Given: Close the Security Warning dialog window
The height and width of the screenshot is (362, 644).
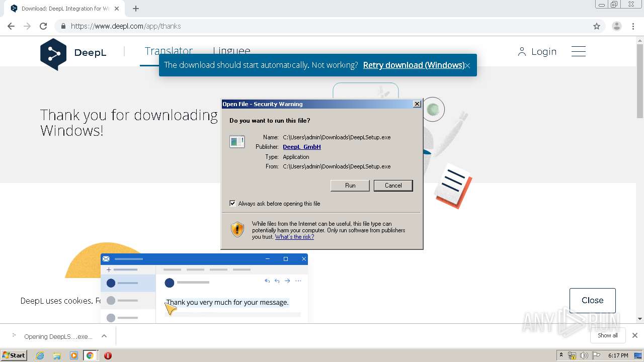Looking at the screenshot, I should pyautogui.click(x=417, y=104).
